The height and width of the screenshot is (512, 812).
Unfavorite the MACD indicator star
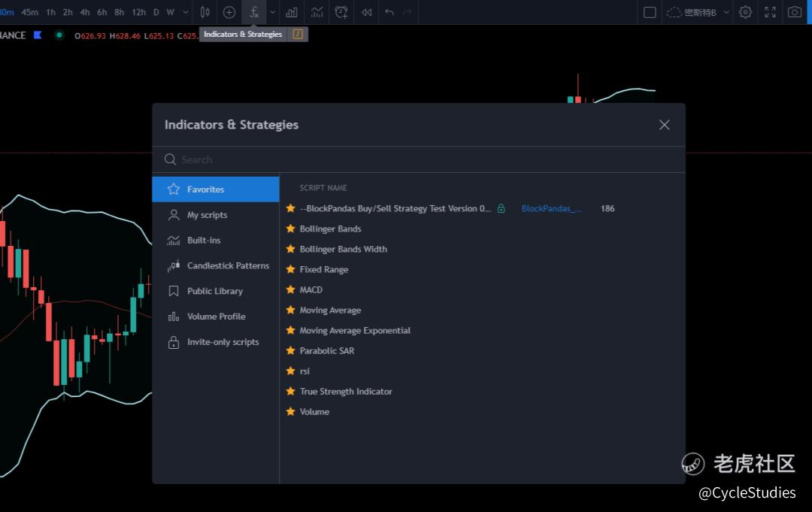tap(290, 289)
